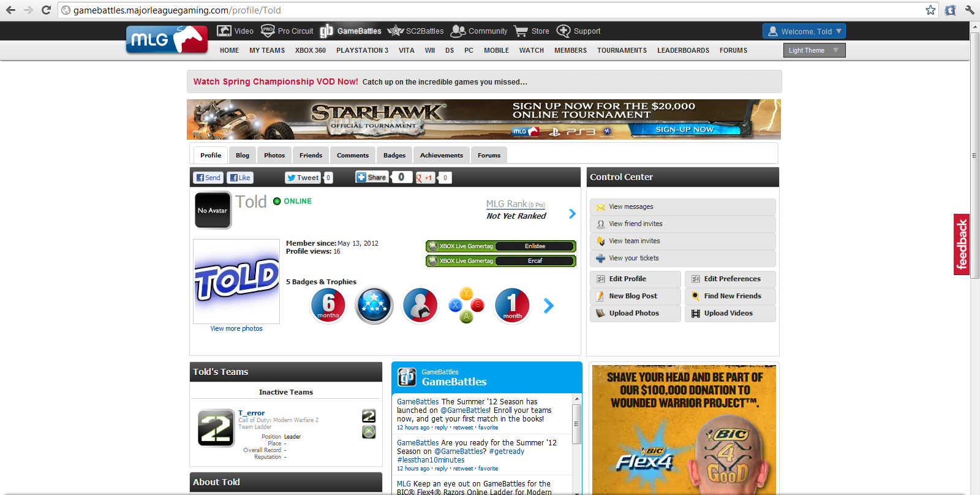Open the Pro Circuit icon
980x495 pixels.
click(268, 31)
